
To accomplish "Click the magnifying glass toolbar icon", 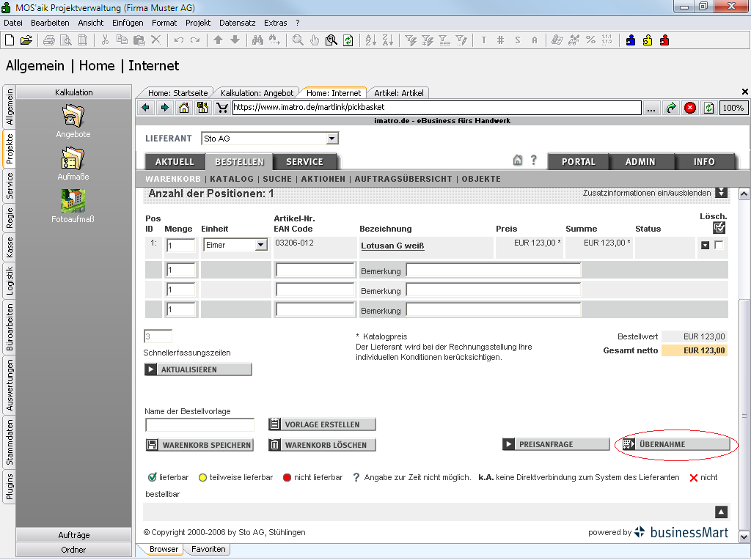I will point(298,40).
